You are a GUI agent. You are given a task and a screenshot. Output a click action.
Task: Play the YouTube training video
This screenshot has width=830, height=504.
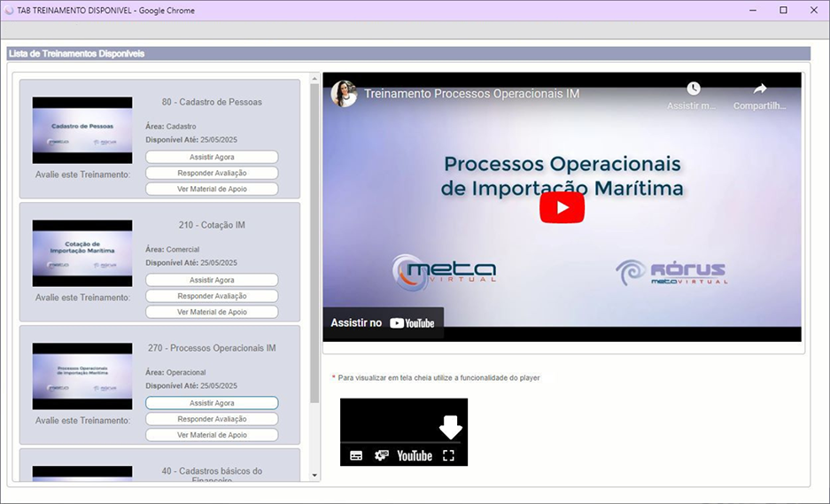tap(562, 207)
